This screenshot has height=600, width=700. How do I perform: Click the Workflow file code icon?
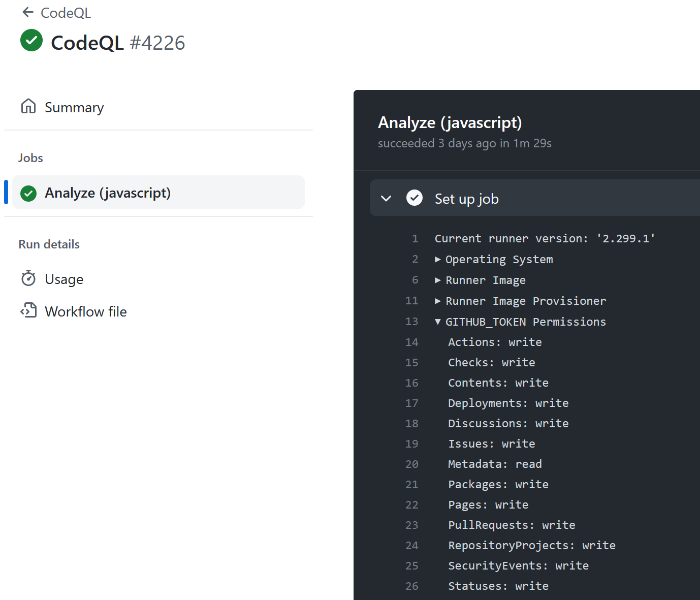tap(28, 310)
